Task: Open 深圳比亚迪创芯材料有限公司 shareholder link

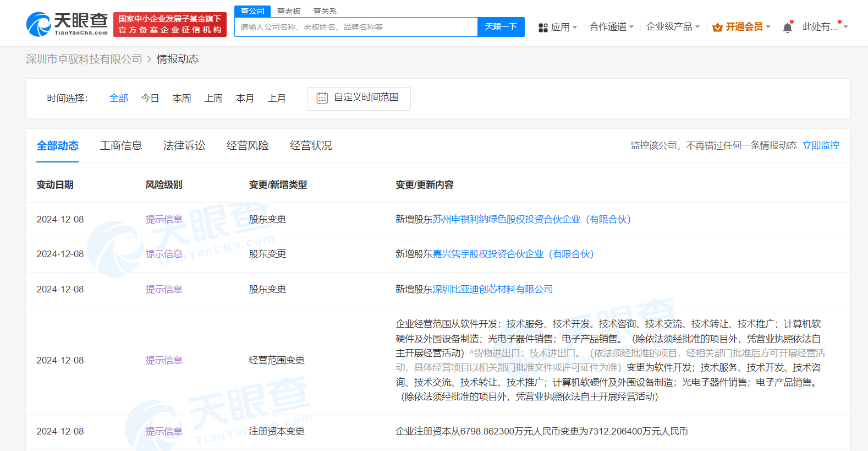Action: pyautogui.click(x=493, y=289)
